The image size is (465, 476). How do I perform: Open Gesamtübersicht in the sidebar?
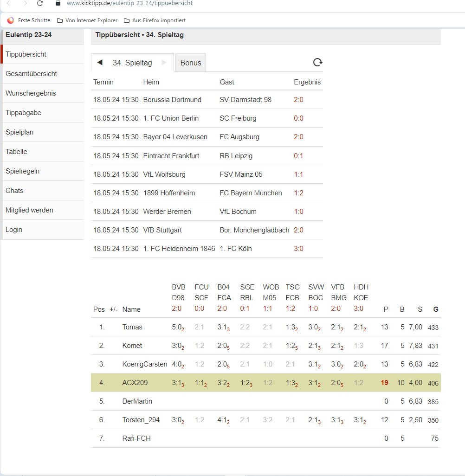coord(43,74)
